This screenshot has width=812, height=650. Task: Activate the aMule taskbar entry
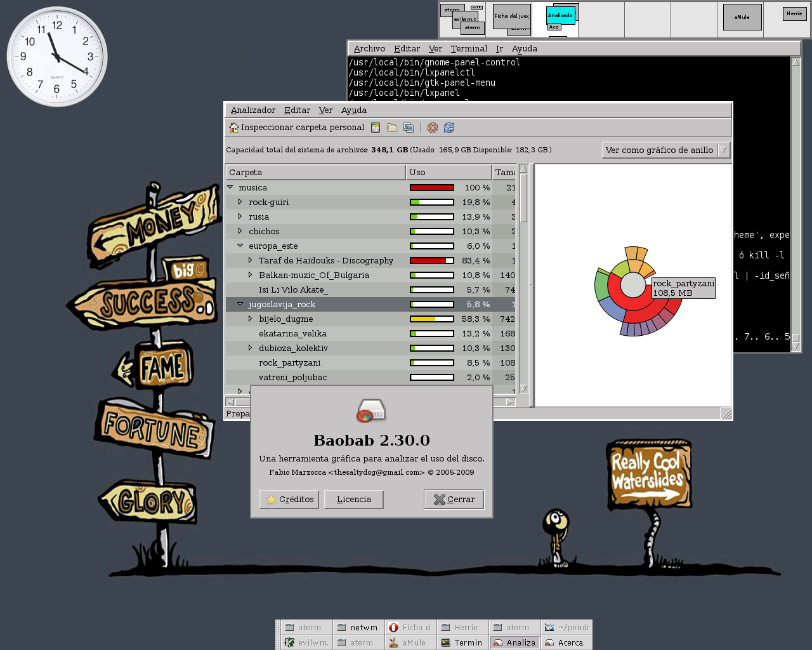click(410, 642)
